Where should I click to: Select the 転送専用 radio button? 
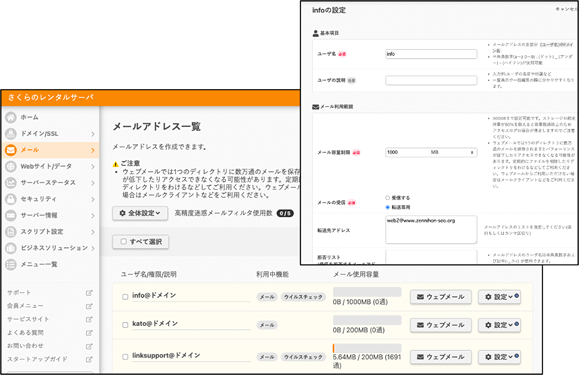coord(387,207)
